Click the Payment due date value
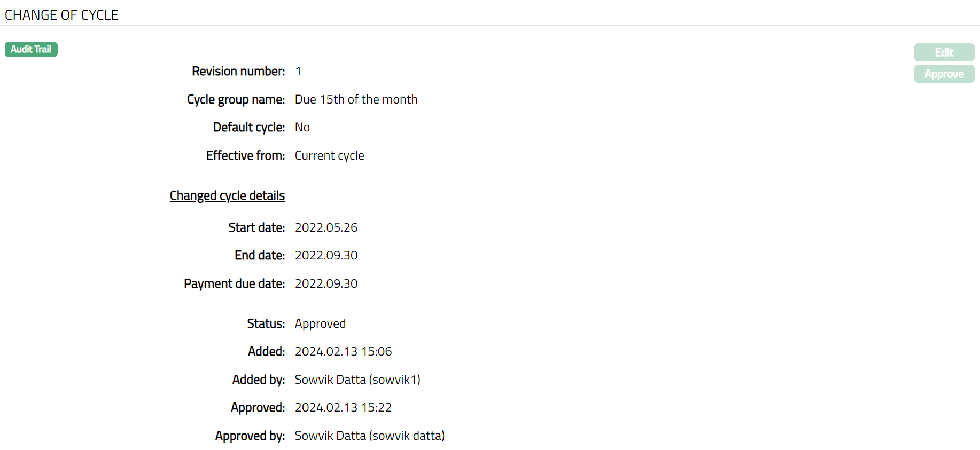980x450 pixels. pos(326,284)
